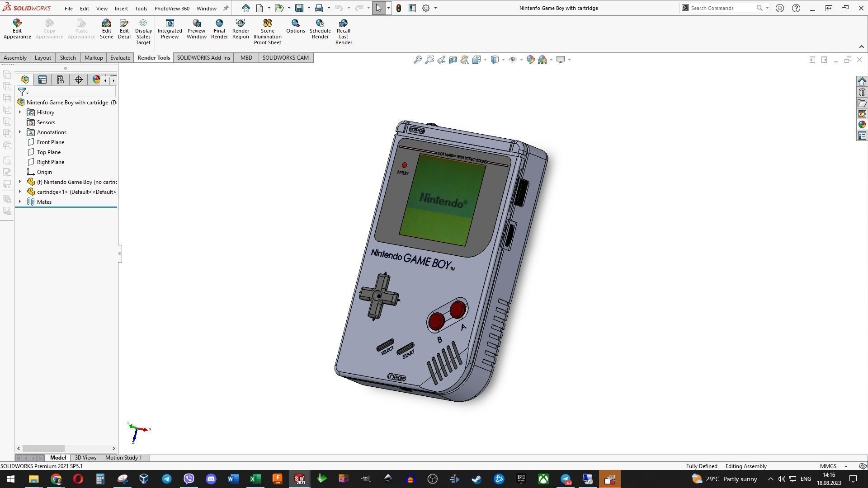Image resolution: width=868 pixels, height=488 pixels.
Task: Click the triad orientation indicator
Action: tap(138, 432)
